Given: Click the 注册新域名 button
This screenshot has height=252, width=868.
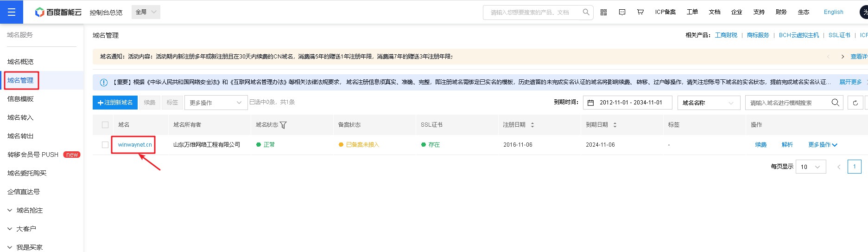Looking at the screenshot, I should (x=115, y=103).
